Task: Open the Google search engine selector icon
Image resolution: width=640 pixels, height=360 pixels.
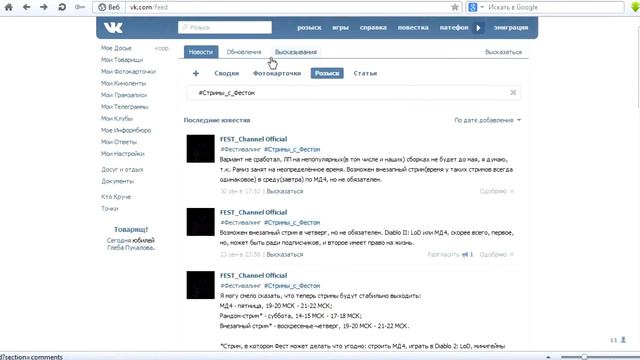Action: pos(476,7)
